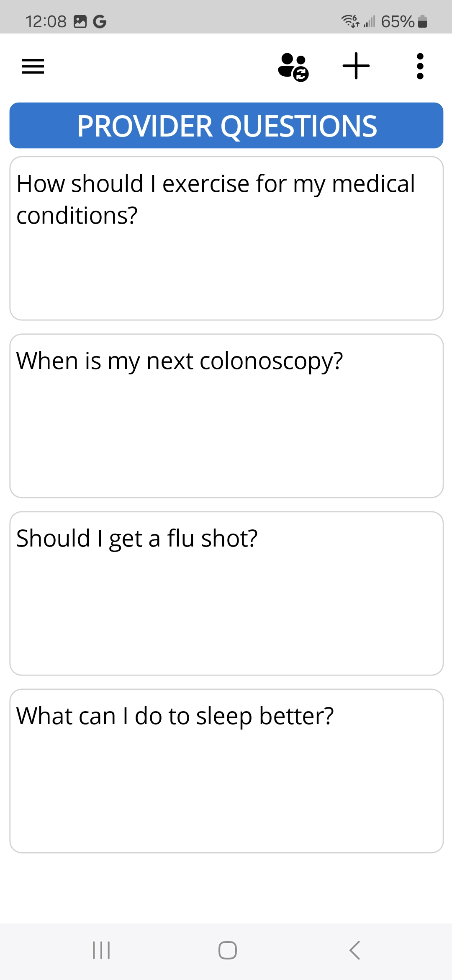452x980 pixels.
Task: Tap the battery icon in status bar
Action: point(423,21)
